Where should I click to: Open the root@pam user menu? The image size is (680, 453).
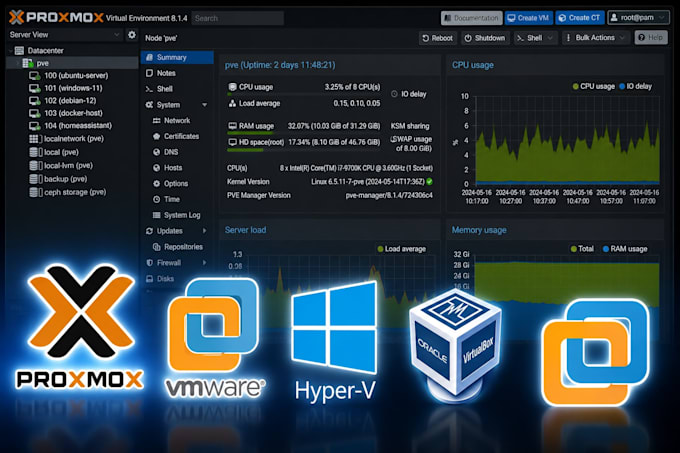(638, 18)
